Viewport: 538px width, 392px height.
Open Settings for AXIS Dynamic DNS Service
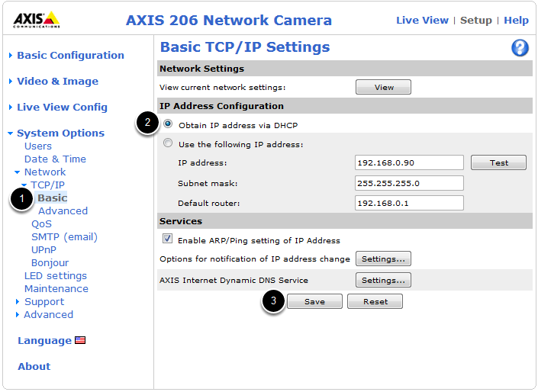click(x=383, y=280)
